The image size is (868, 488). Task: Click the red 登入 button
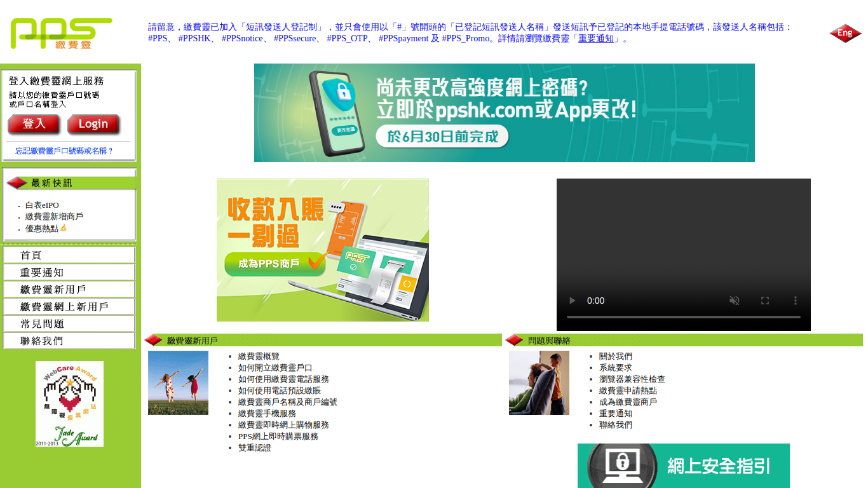click(x=34, y=125)
